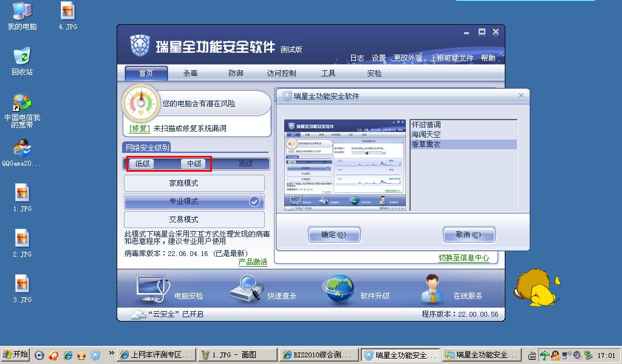Expand quick launch overflow chevron
Screen dimensions: 622x364
pos(112,352)
